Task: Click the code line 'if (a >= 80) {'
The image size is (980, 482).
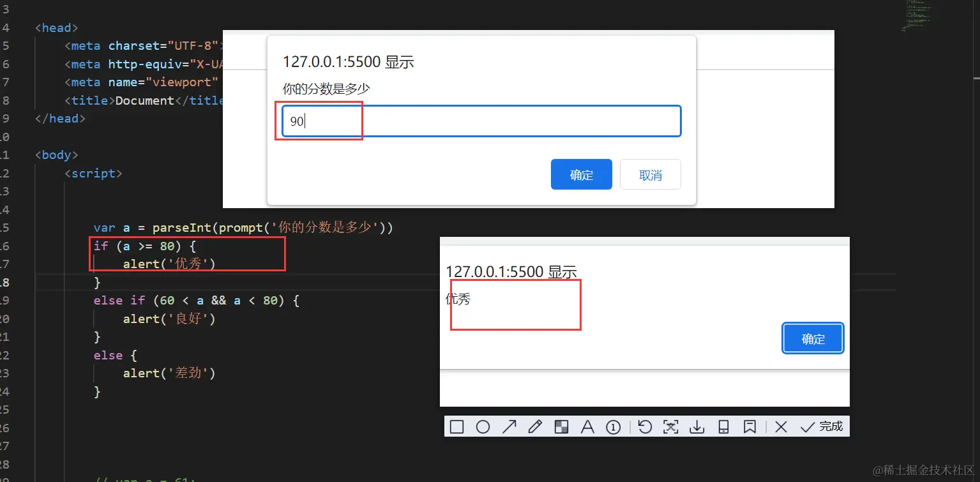Action: (144, 246)
